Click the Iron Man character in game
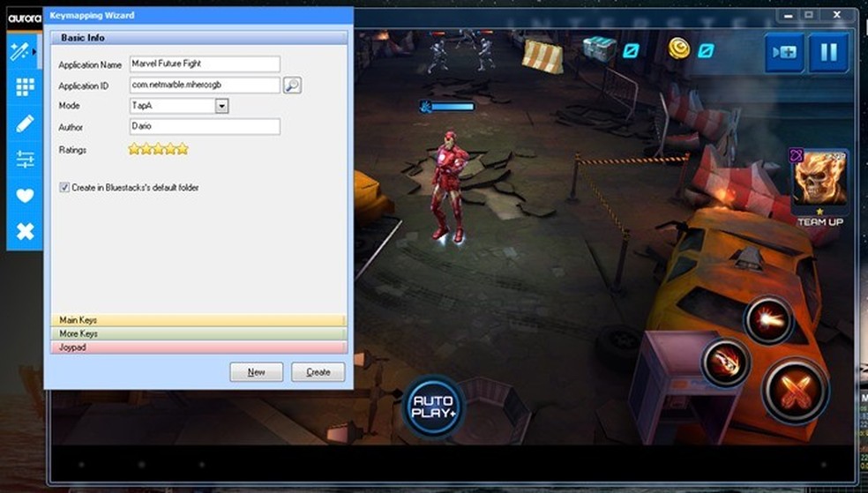868x493 pixels. click(449, 186)
